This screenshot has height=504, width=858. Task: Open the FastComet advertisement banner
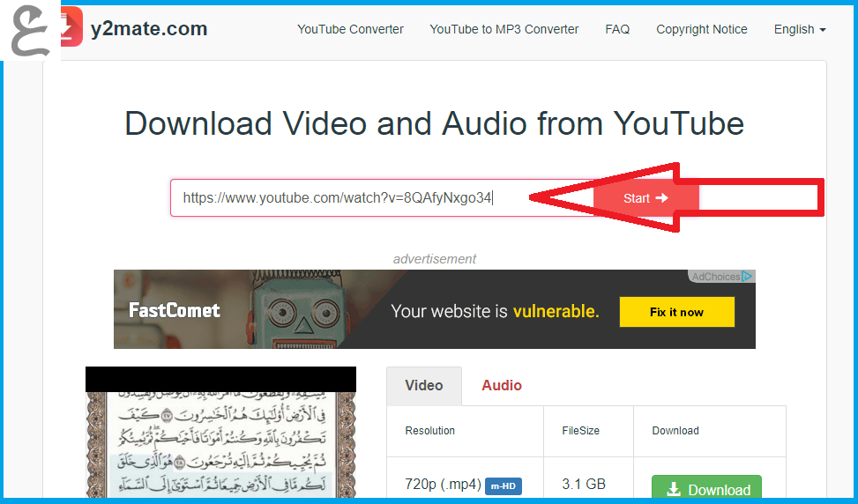coord(435,309)
